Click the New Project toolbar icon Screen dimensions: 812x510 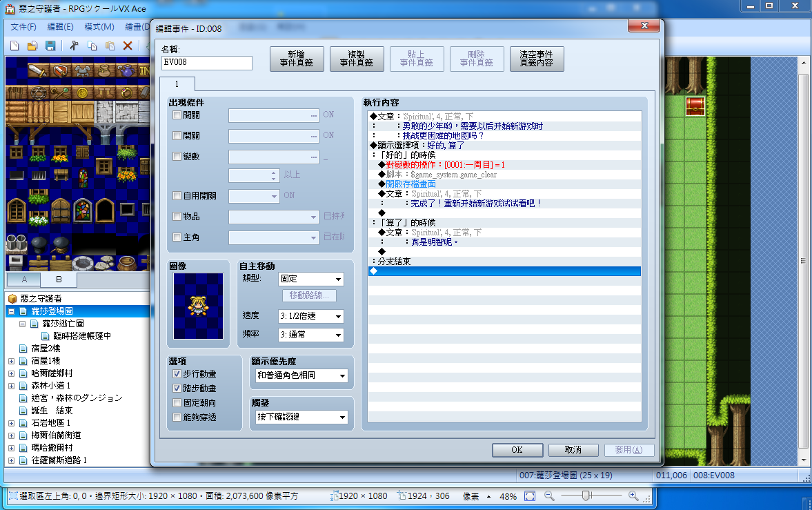tap(14, 46)
